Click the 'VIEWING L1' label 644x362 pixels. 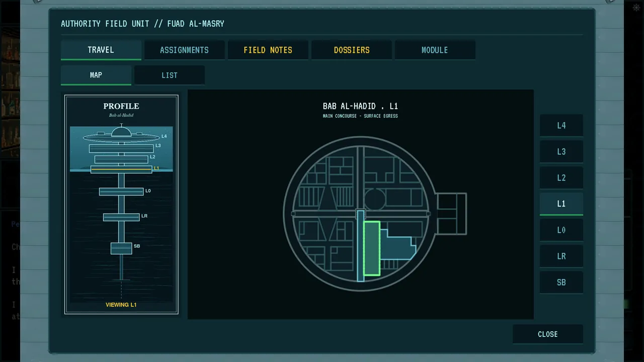[121, 305]
